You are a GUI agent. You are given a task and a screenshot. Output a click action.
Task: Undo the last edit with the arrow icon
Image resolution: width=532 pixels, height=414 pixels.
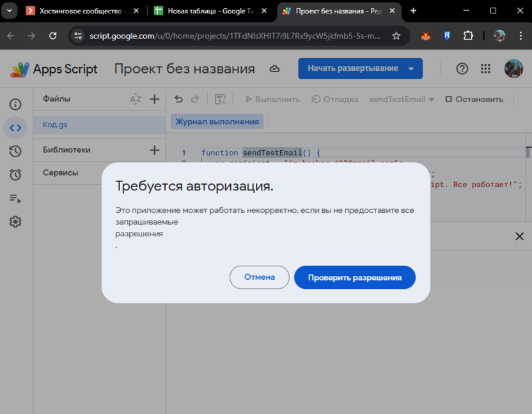pos(178,99)
